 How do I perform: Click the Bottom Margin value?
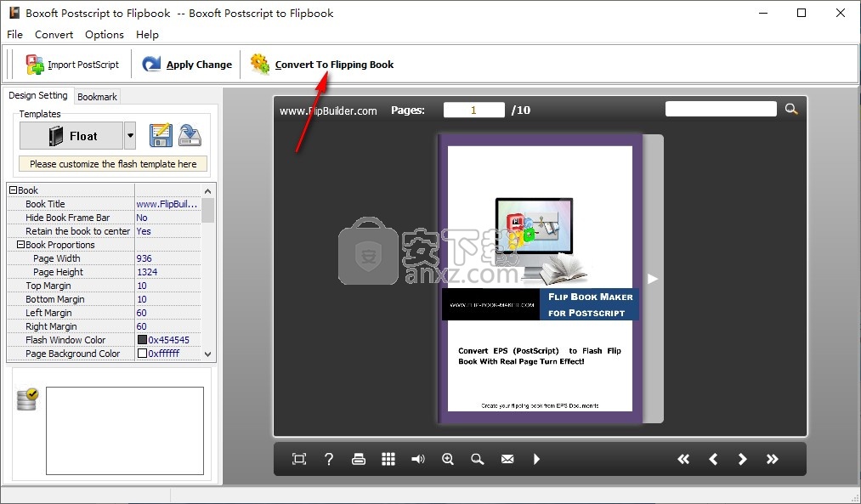(x=142, y=299)
